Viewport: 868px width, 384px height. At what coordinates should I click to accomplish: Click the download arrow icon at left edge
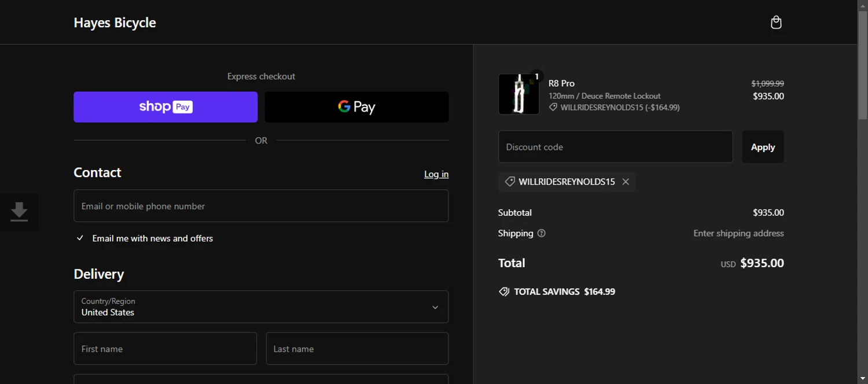(19, 212)
